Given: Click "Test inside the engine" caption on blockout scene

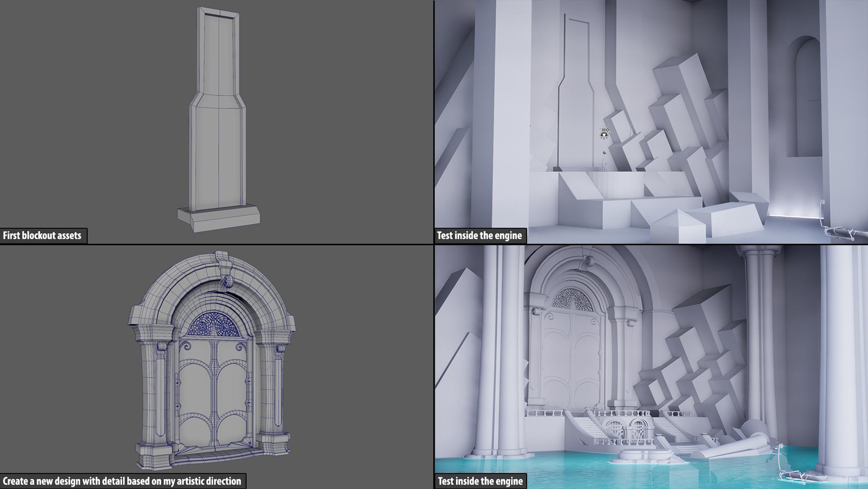Looking at the screenshot, I should pyautogui.click(x=480, y=236).
